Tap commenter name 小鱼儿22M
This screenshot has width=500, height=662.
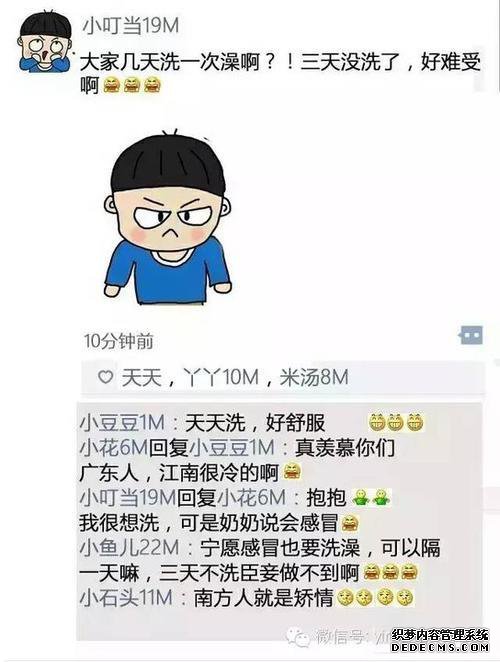[129, 548]
